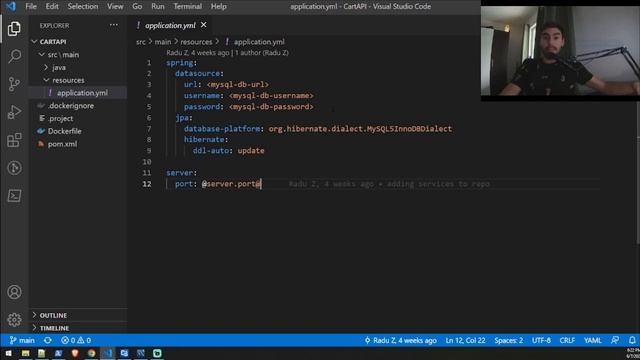Click the 'Ln 12, Col 22' status item

tap(465, 340)
